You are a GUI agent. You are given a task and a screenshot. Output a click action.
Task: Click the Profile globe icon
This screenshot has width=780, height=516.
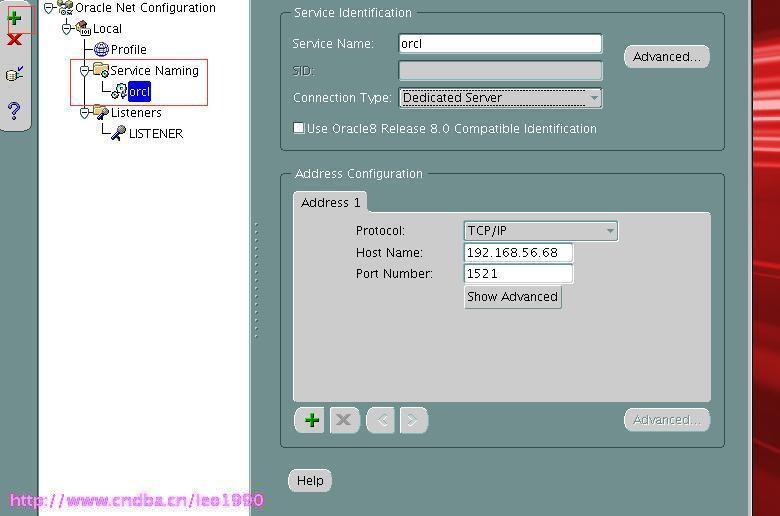pyautogui.click(x=101, y=49)
